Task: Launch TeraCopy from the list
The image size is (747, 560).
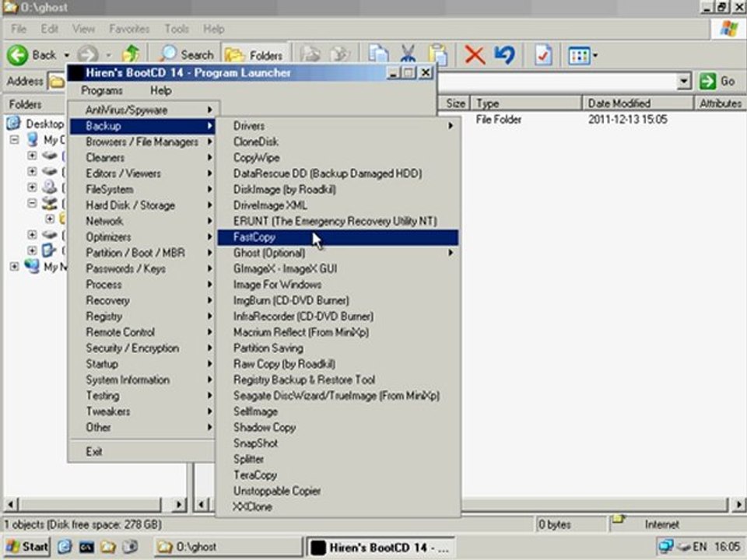Action: pyautogui.click(x=338, y=475)
